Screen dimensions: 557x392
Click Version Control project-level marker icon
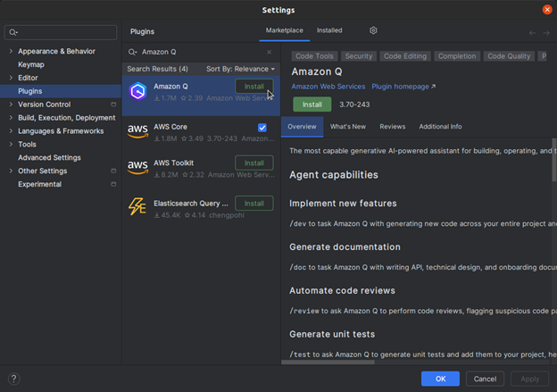[113, 104]
